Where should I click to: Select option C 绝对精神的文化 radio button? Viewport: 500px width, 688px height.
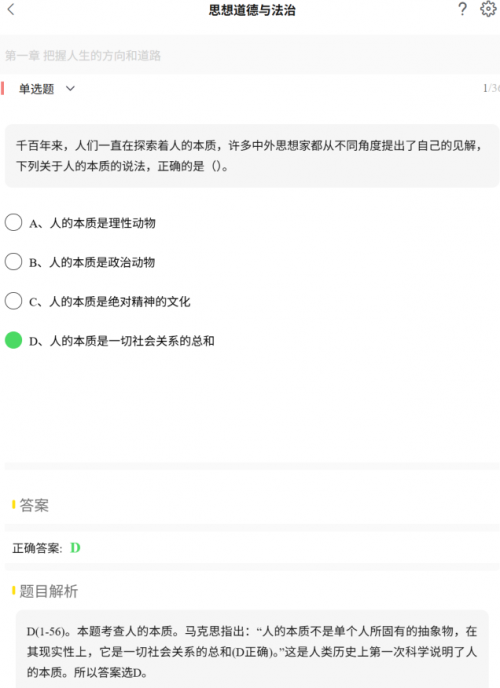(x=14, y=301)
